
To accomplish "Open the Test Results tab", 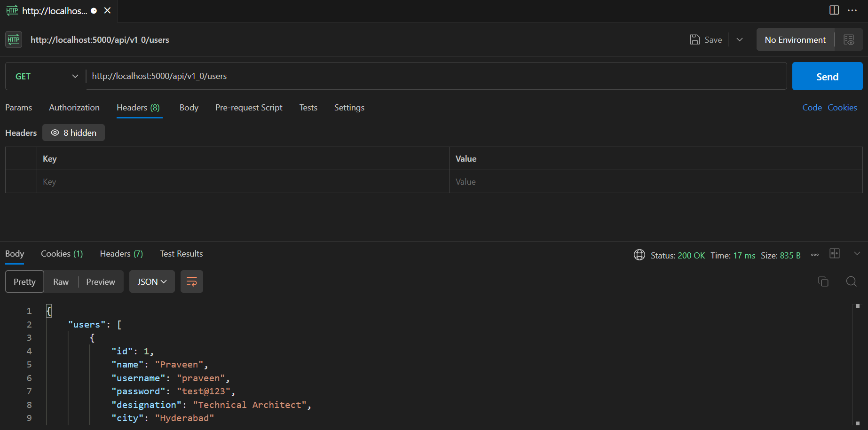I will 181,254.
